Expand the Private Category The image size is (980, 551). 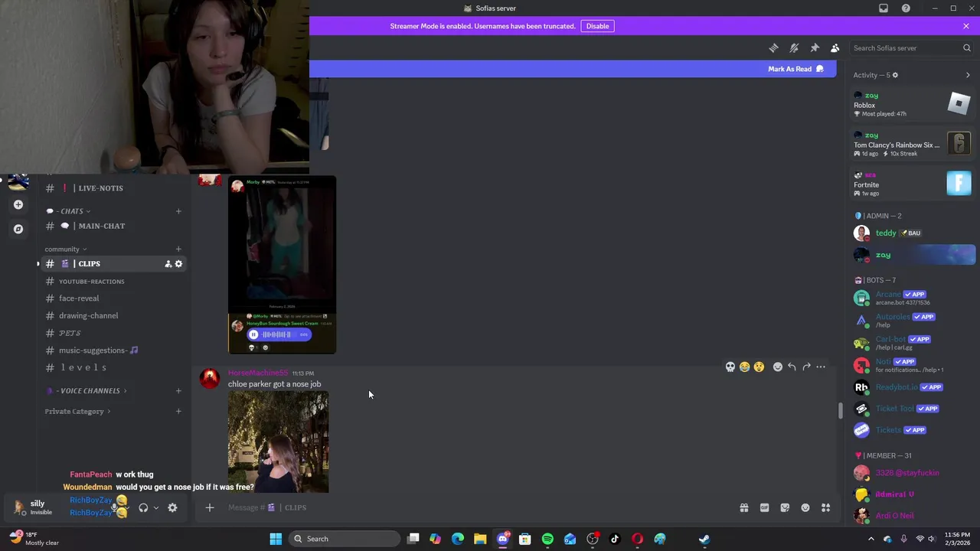click(x=77, y=412)
